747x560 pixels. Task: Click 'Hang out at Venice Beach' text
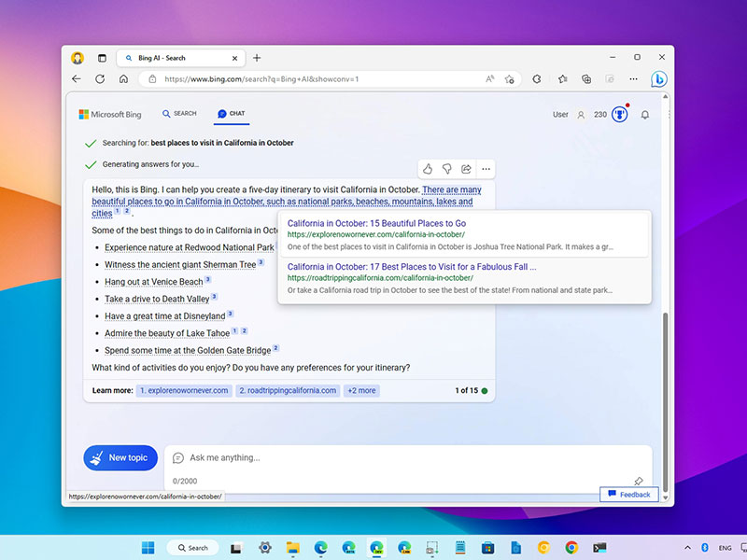point(154,282)
